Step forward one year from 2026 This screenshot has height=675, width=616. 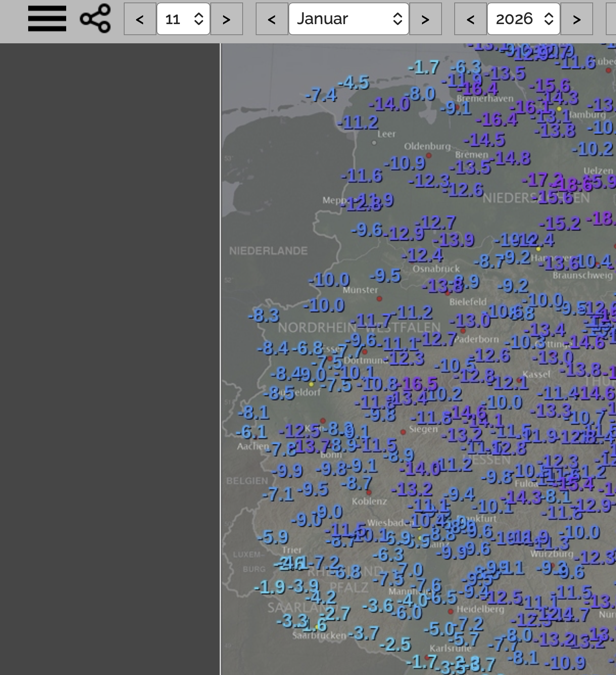point(576,19)
